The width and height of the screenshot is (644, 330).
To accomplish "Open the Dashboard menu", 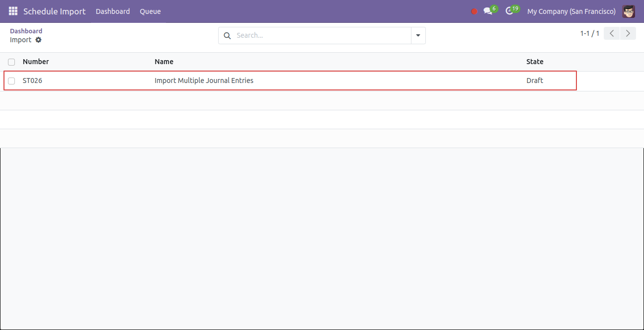I will (113, 11).
